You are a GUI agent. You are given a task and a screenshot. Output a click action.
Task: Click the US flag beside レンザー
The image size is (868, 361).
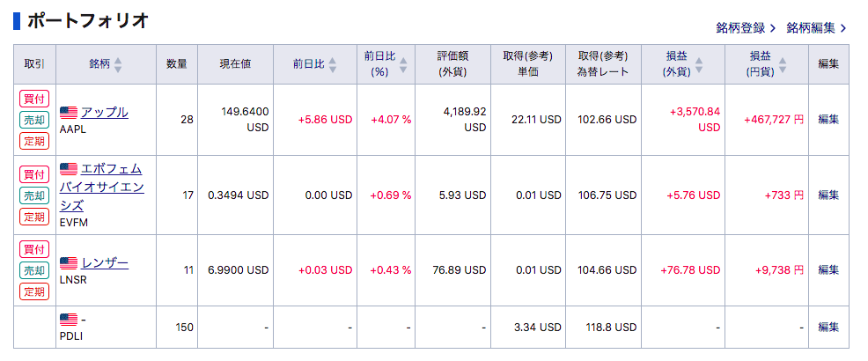[69, 263]
